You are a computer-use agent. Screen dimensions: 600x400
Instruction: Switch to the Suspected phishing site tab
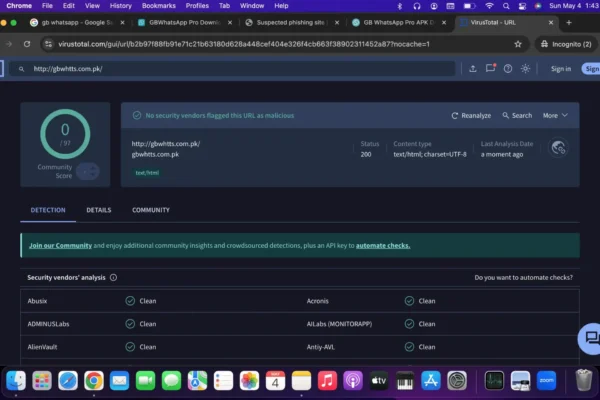point(291,23)
